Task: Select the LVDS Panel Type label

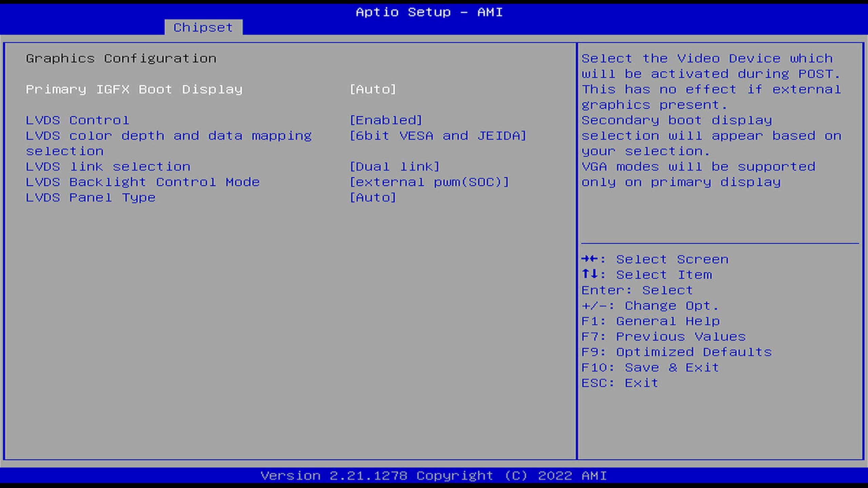Action: [91, 198]
